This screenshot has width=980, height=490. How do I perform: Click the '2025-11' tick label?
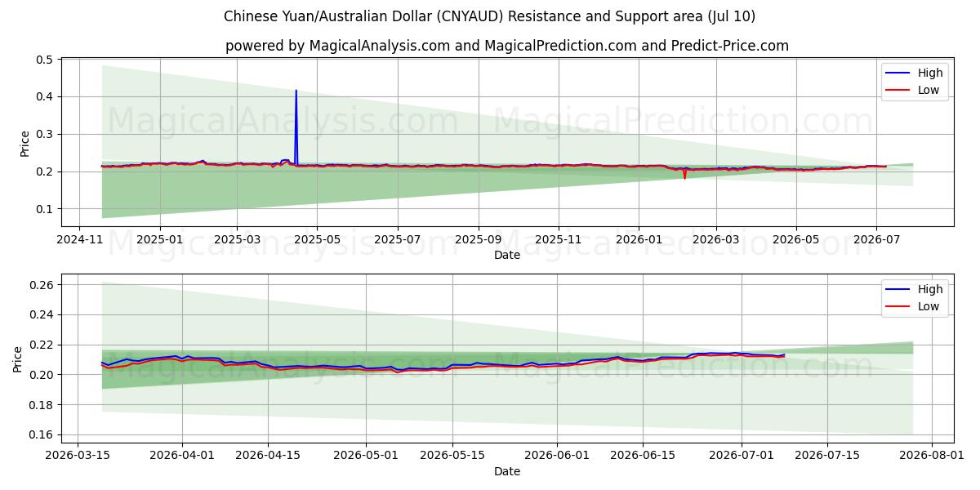click(x=559, y=239)
